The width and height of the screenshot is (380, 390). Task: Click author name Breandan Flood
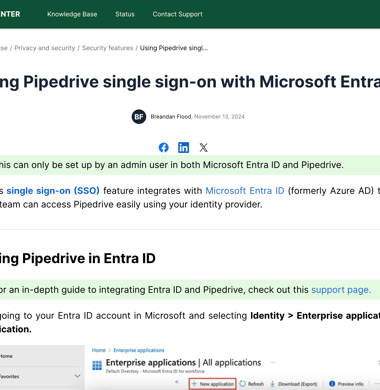pos(171,117)
